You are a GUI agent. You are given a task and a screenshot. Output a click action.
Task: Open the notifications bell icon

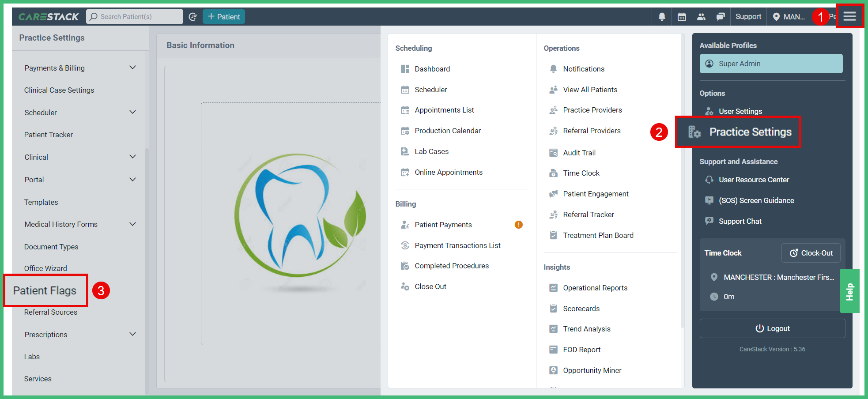pyautogui.click(x=661, y=16)
